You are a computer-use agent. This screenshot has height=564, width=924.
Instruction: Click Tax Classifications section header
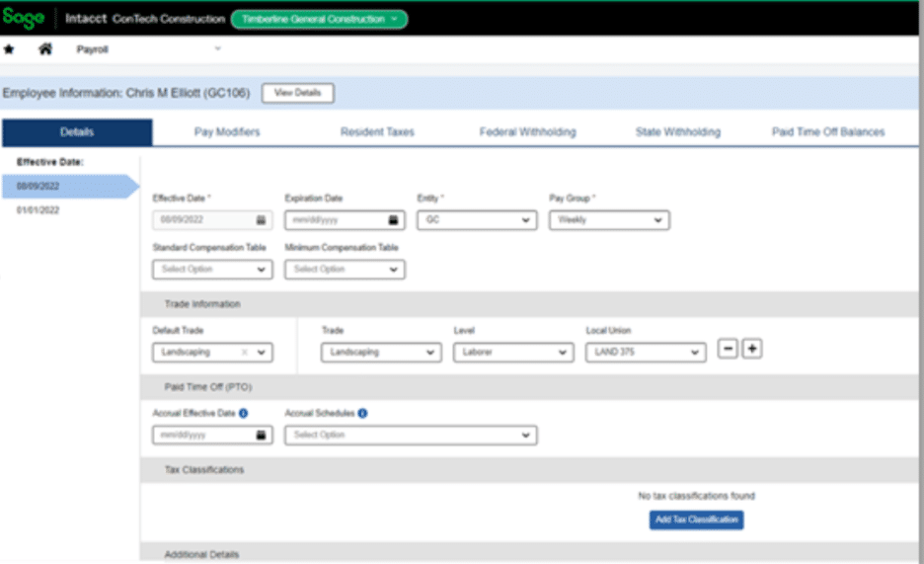529,470
